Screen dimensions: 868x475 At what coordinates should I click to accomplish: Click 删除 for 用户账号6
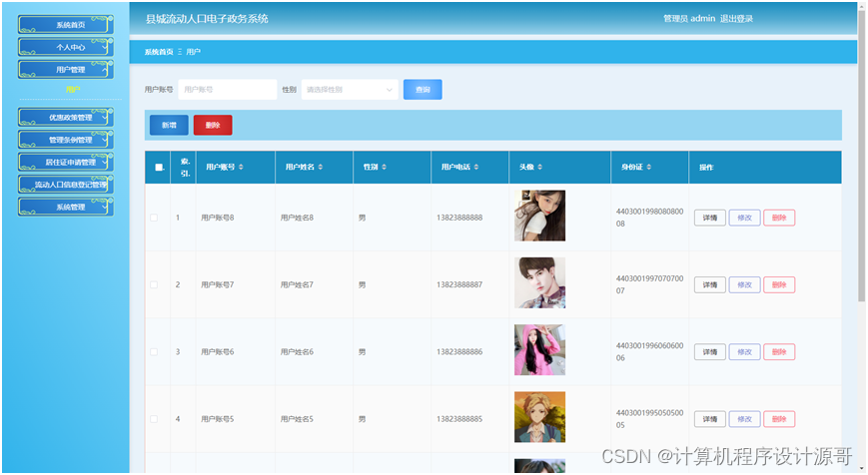click(x=779, y=351)
